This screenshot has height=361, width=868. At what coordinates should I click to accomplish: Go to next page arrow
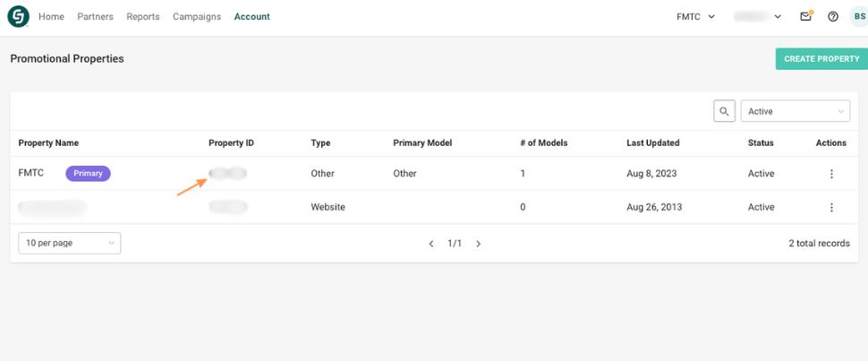[x=479, y=244]
